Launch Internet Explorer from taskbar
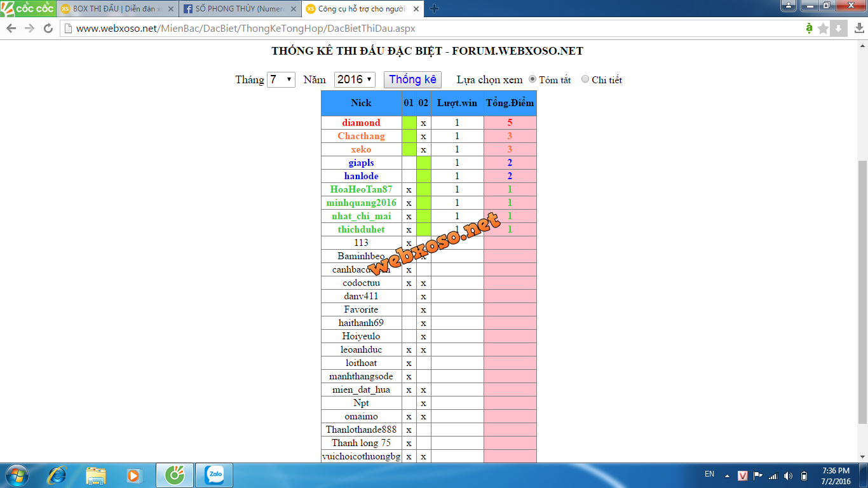868x488 pixels. tap(57, 475)
